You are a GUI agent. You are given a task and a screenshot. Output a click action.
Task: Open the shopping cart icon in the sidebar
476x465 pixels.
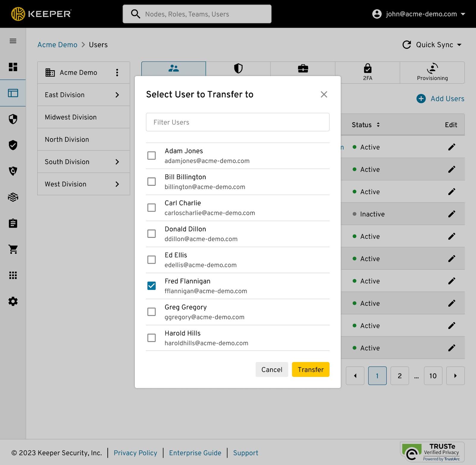pyautogui.click(x=13, y=249)
